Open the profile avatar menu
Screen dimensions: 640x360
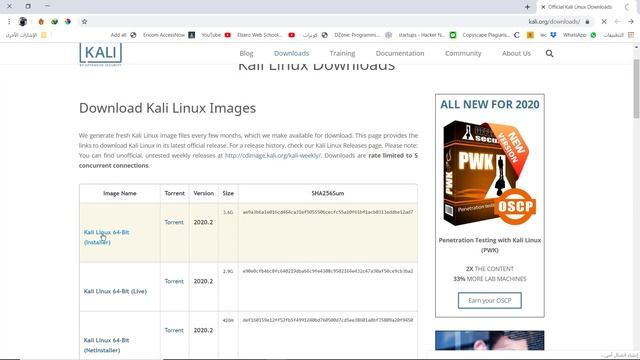click(x=23, y=22)
